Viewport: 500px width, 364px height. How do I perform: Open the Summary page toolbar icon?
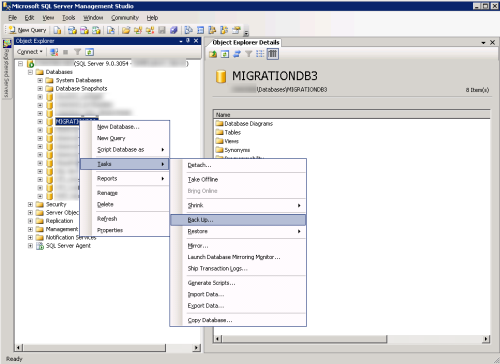coord(200,30)
